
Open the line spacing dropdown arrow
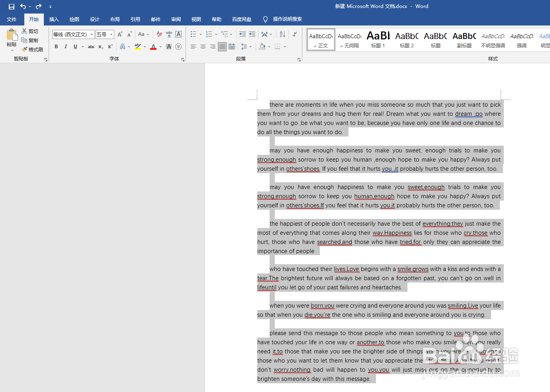coord(251,47)
